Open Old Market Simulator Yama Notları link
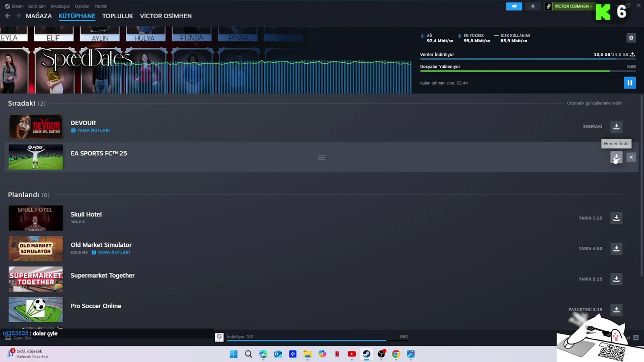644x362 pixels. pos(111,252)
